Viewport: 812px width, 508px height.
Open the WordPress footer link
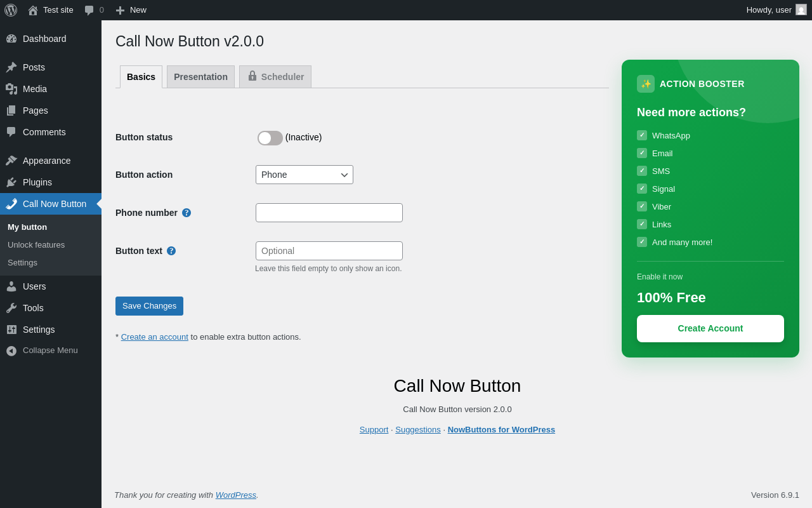tap(236, 495)
